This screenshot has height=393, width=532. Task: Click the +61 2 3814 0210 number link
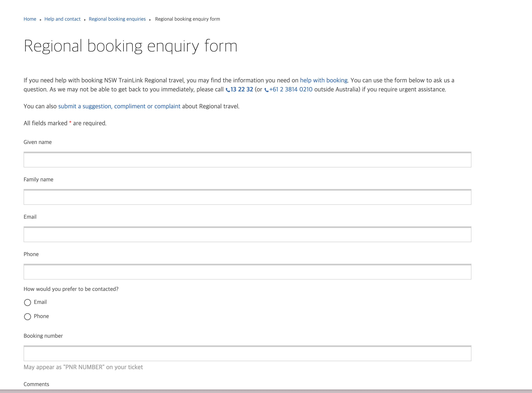point(291,89)
